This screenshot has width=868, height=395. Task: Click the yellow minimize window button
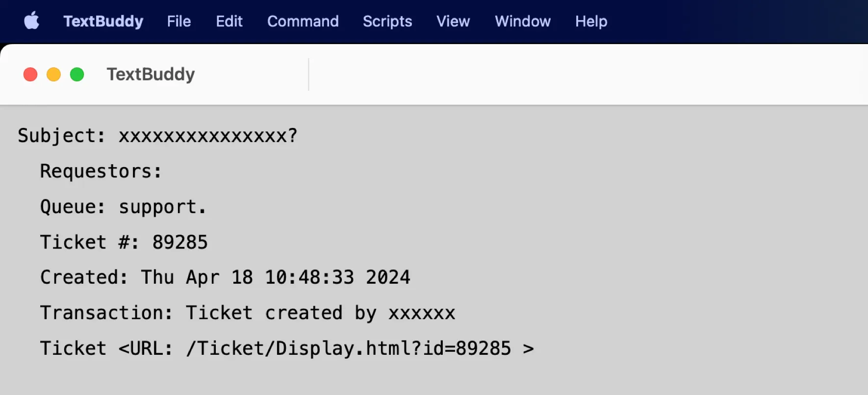pyautogui.click(x=54, y=74)
